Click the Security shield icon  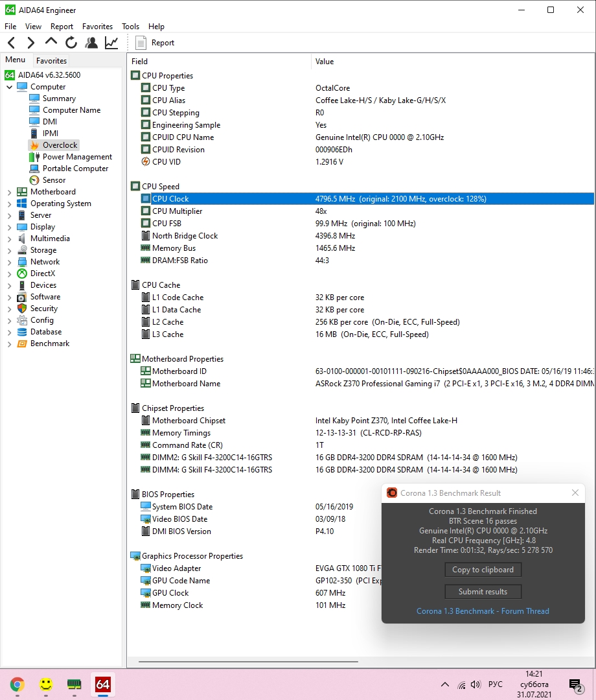pos(22,309)
